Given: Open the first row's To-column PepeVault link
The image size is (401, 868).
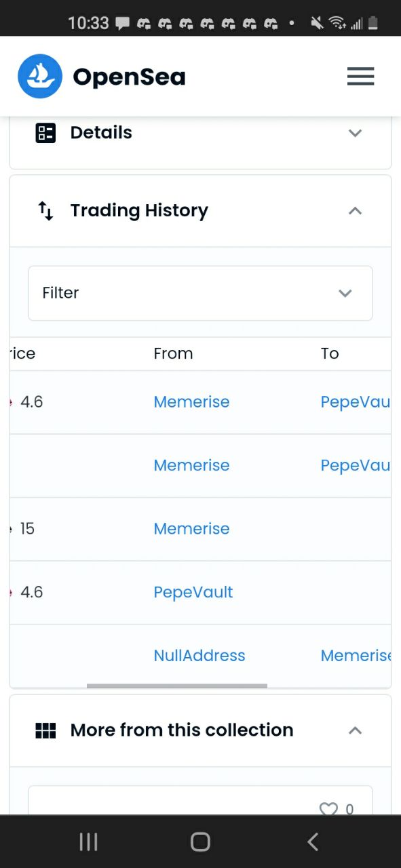Looking at the screenshot, I should 356,402.
